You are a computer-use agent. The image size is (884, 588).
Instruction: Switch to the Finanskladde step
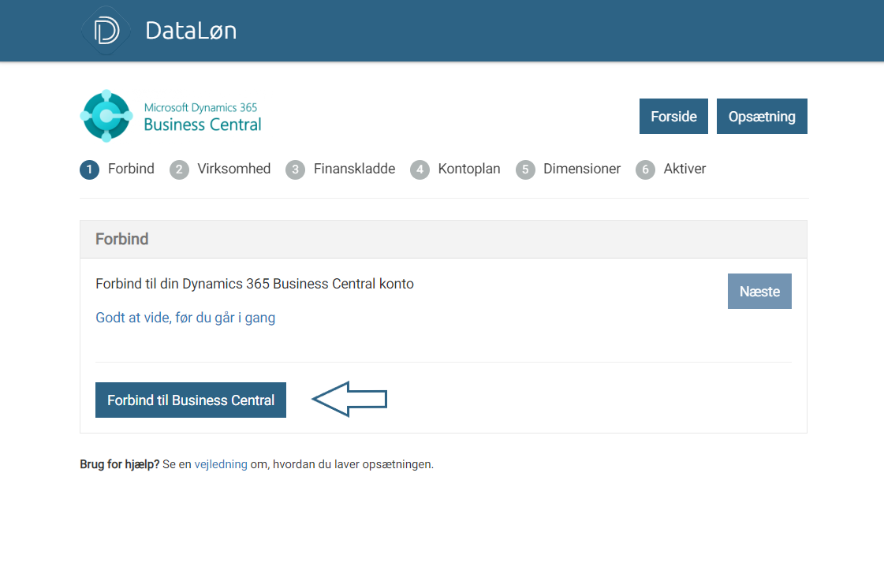355,169
